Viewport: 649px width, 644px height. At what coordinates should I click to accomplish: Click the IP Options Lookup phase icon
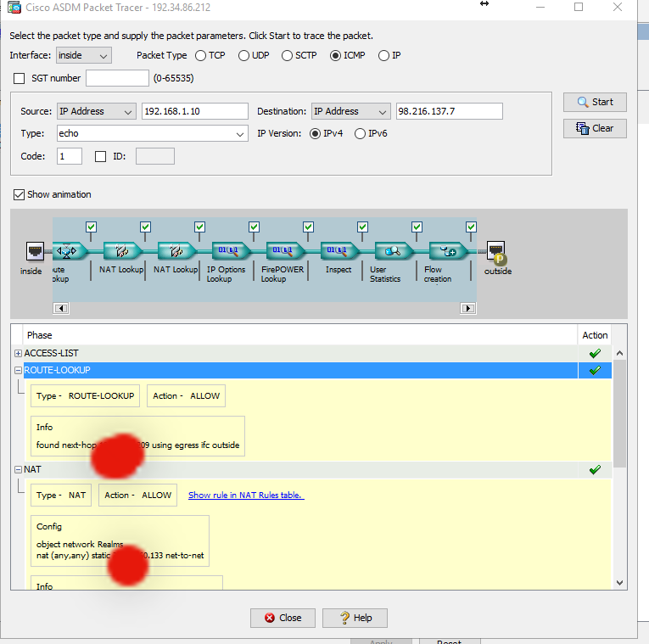[231, 251]
